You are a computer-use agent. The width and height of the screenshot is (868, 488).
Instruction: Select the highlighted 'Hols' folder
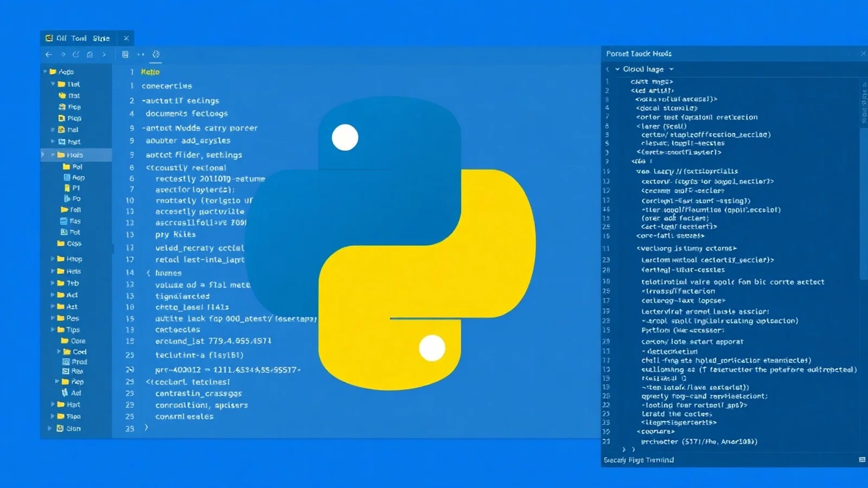(x=76, y=155)
